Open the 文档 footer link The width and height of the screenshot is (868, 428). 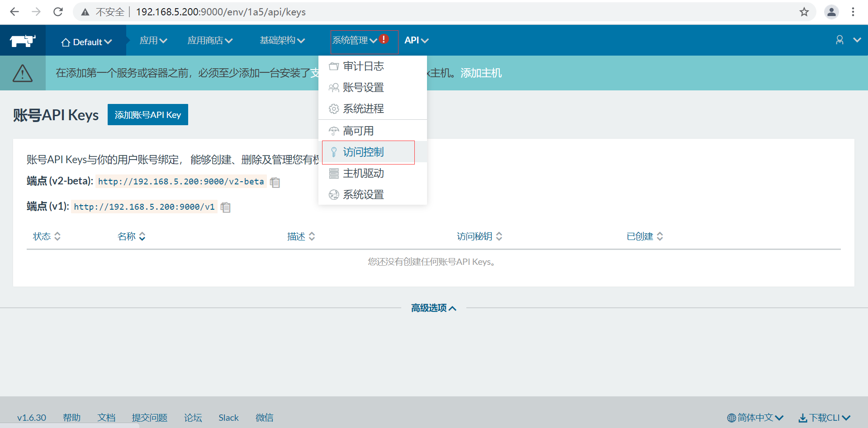[106, 418]
